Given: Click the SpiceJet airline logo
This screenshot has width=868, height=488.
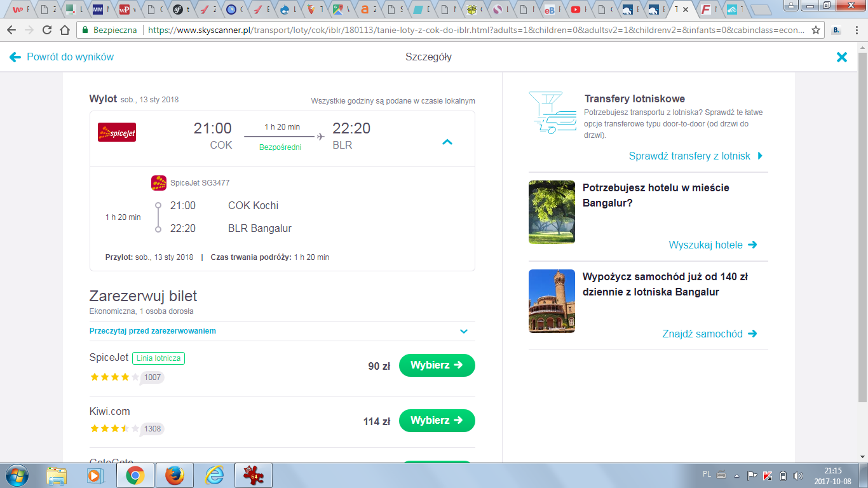Looking at the screenshot, I should (117, 132).
